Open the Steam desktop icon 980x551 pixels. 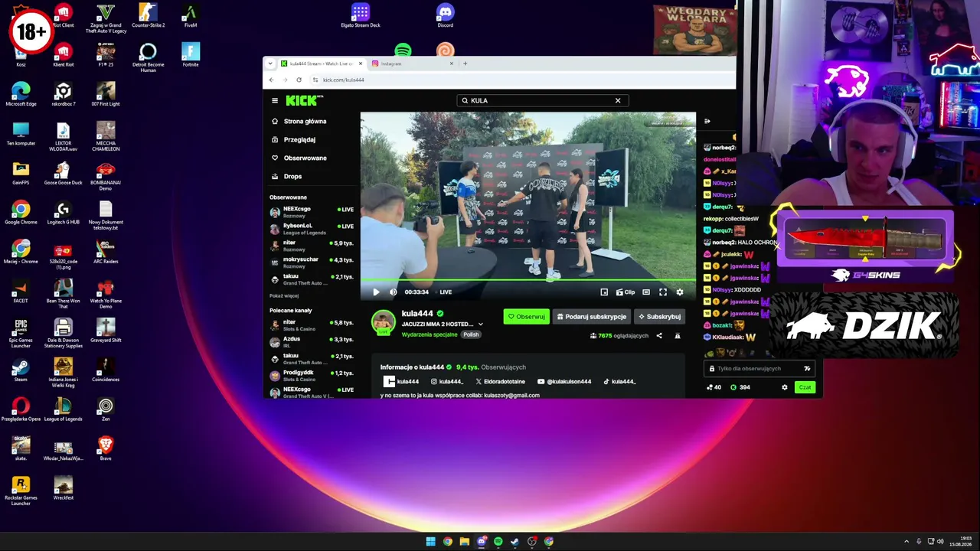tap(21, 370)
